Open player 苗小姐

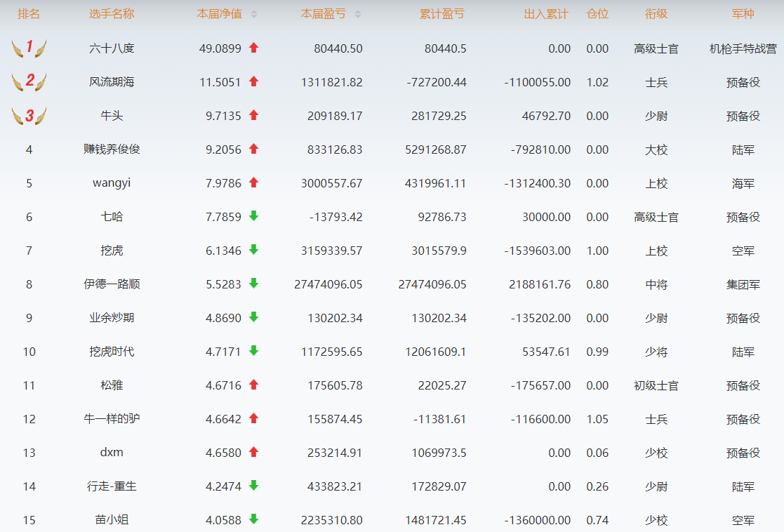pos(112,520)
